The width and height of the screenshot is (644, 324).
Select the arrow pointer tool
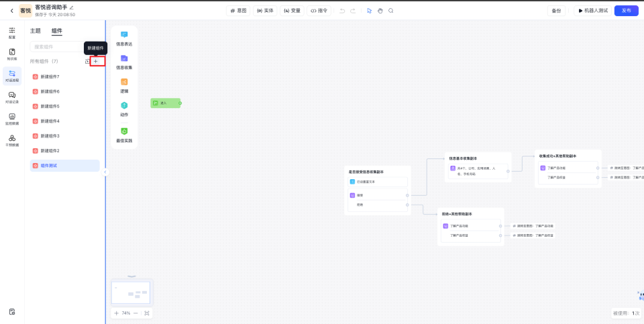369,11
